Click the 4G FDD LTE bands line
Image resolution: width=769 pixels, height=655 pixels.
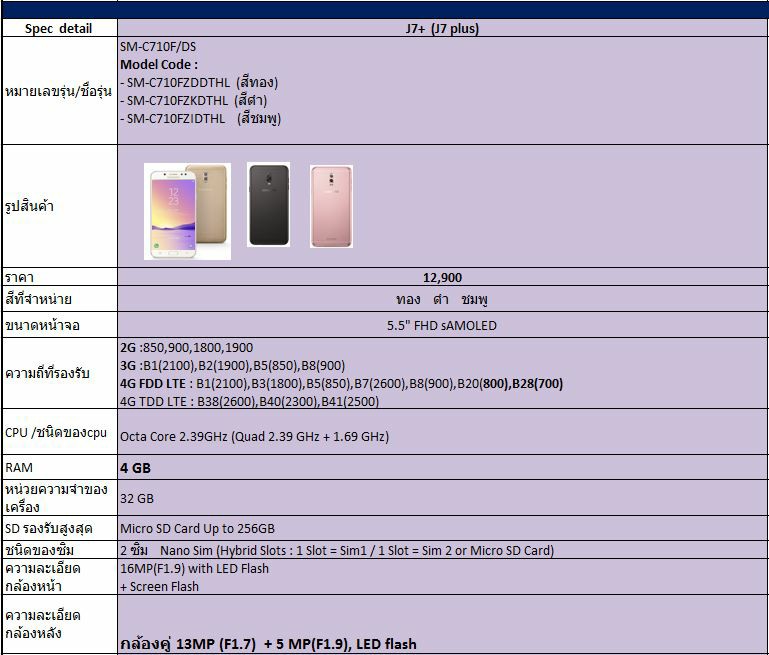341,383
